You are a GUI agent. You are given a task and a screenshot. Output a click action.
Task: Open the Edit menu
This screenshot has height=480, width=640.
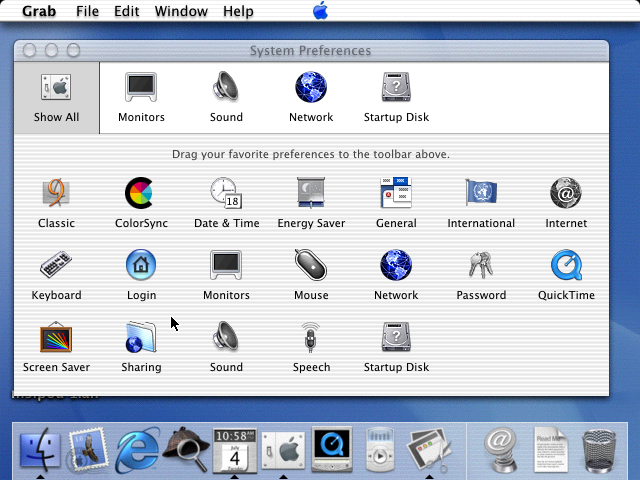127,11
